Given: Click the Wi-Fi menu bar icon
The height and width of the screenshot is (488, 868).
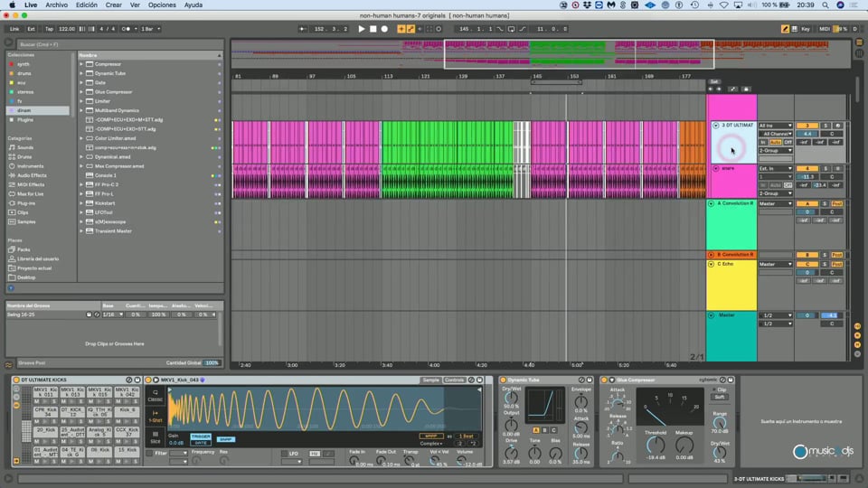Looking at the screenshot, I should 723,5.
